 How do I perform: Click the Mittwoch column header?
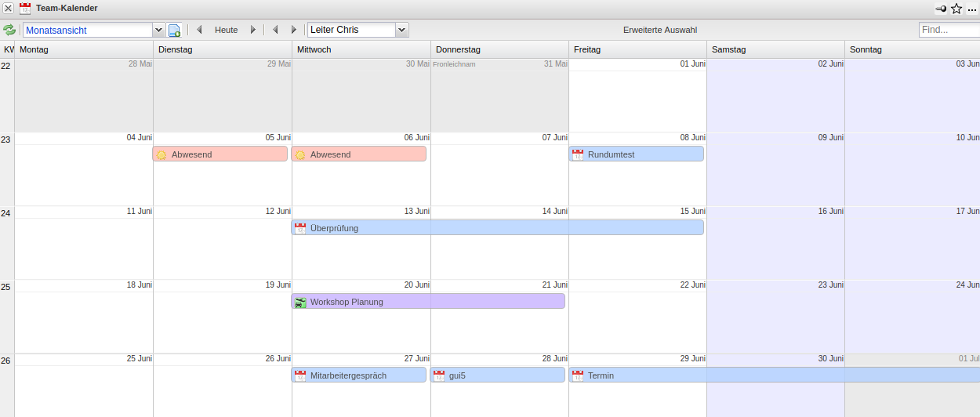(361, 49)
